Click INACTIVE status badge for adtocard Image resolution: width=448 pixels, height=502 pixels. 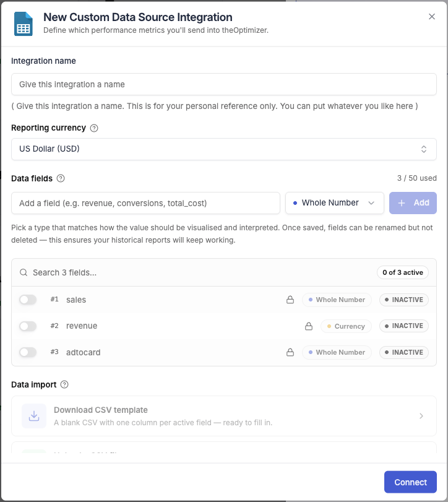(404, 352)
